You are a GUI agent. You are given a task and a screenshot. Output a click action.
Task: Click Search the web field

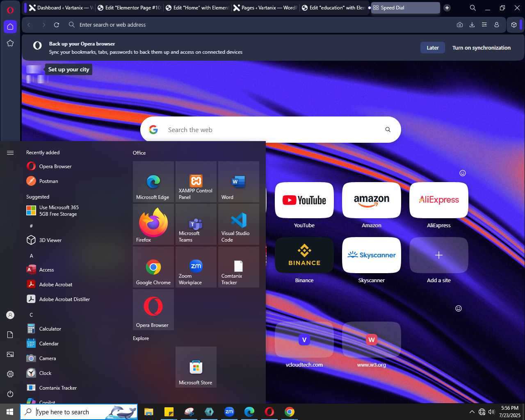(271, 130)
